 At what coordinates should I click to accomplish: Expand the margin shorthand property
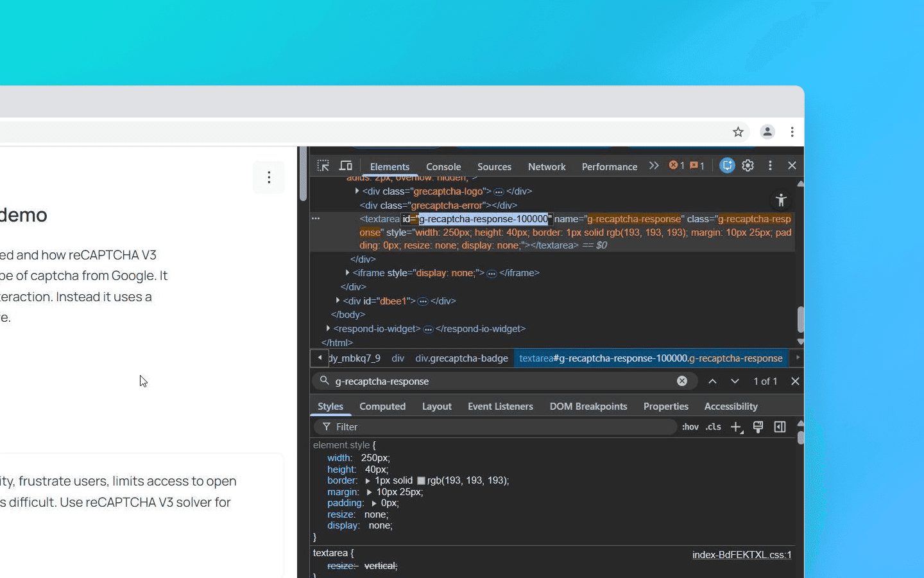[x=369, y=492]
